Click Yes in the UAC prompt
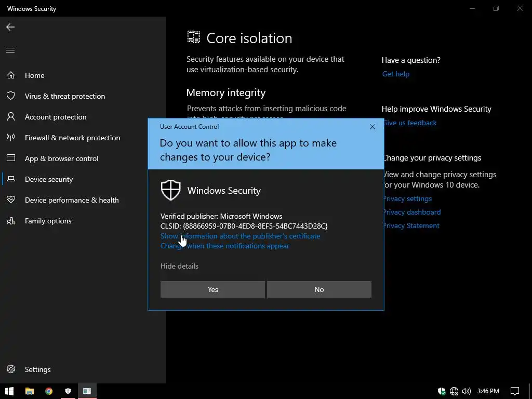Viewport: 532px width, 399px height. (x=212, y=289)
